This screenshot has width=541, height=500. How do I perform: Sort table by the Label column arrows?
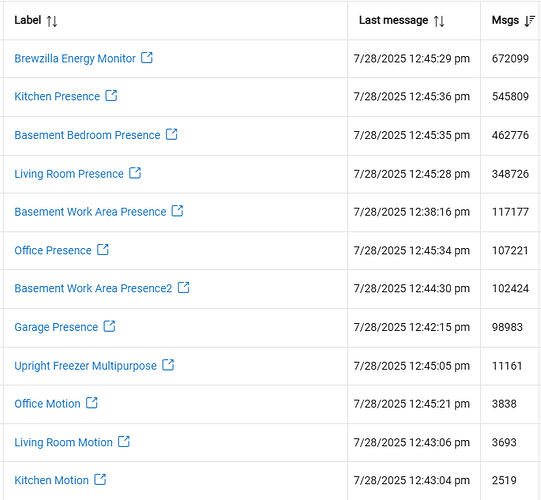[x=52, y=21]
